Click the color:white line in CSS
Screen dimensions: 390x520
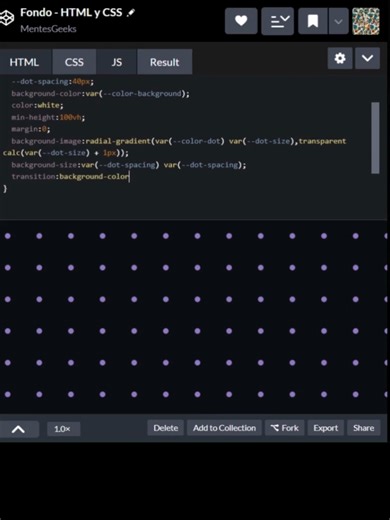click(x=37, y=105)
